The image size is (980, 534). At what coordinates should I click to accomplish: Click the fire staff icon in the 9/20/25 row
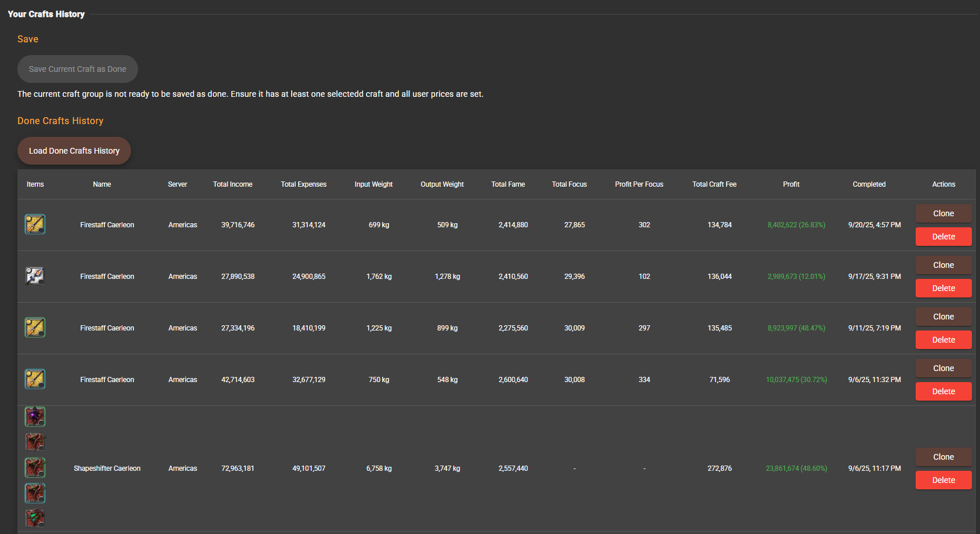click(x=35, y=224)
